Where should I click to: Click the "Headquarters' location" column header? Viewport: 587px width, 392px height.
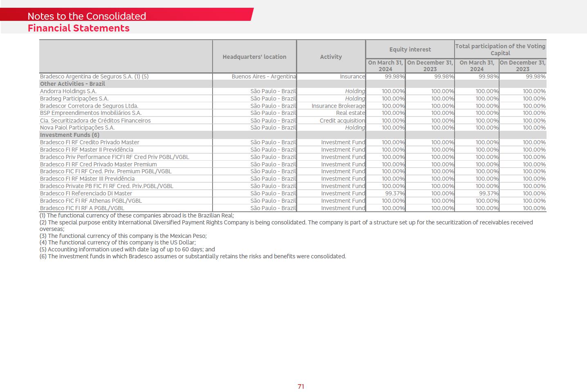[x=254, y=57]
